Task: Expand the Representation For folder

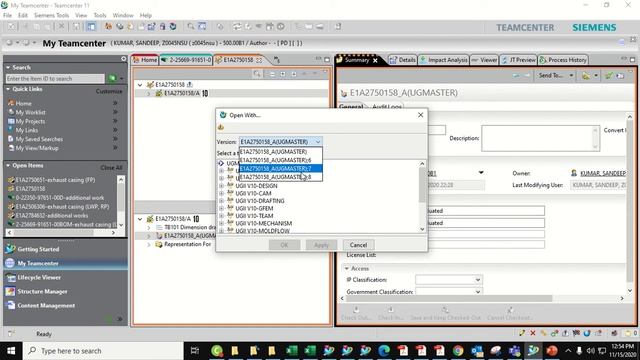Action: point(149,244)
